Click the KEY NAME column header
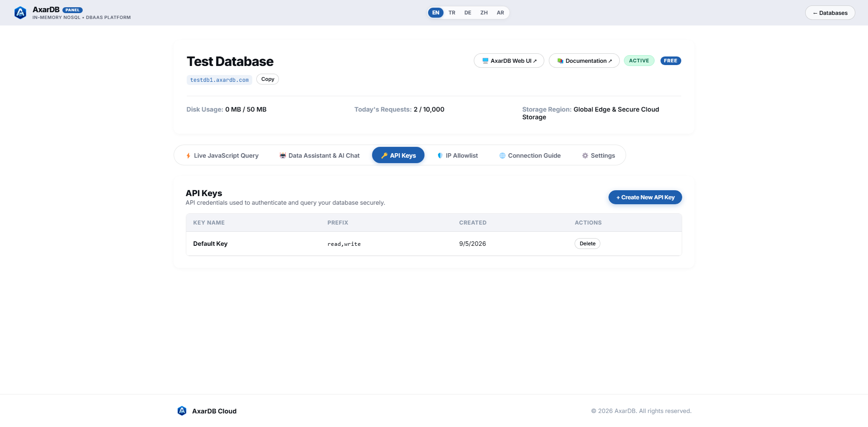This screenshot has height=427, width=868. [209, 223]
